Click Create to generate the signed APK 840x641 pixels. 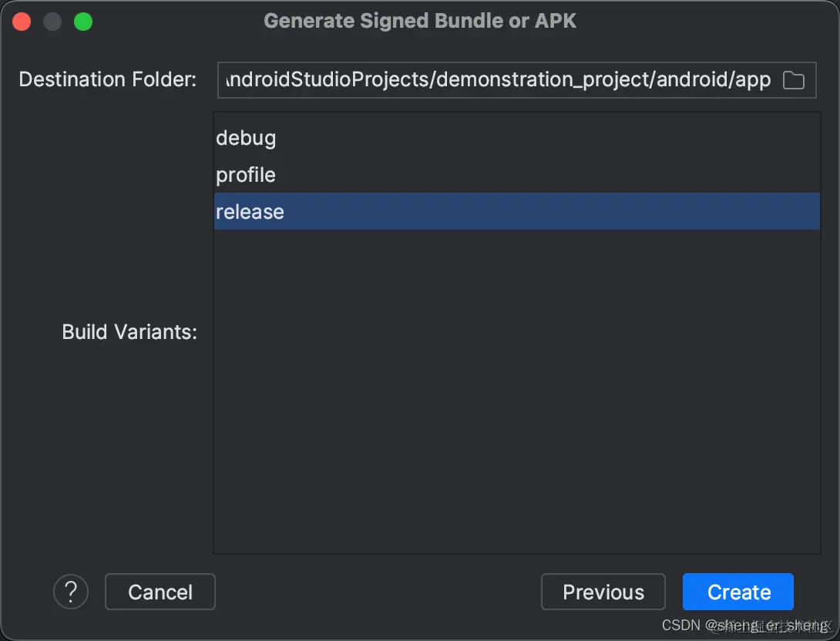tap(738, 592)
